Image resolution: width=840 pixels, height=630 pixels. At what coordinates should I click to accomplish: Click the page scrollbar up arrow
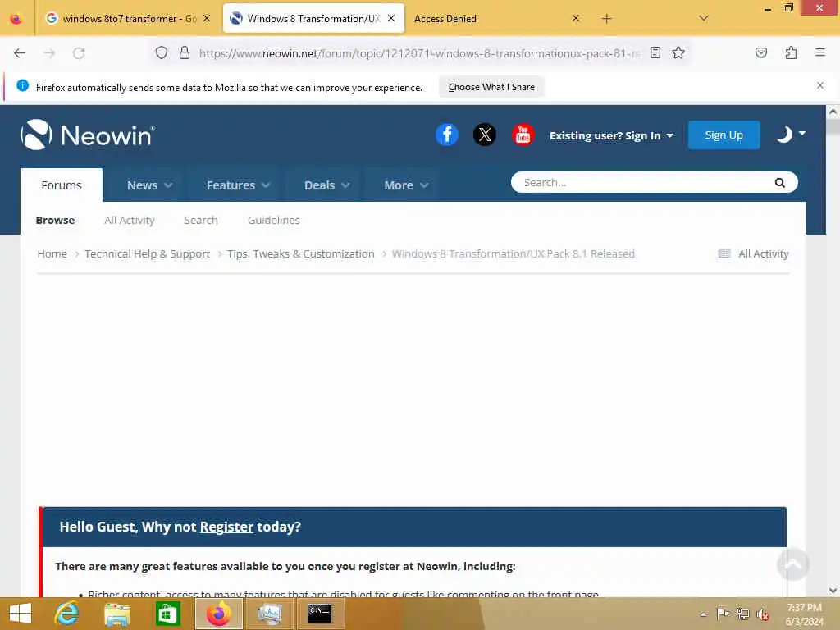(x=833, y=112)
